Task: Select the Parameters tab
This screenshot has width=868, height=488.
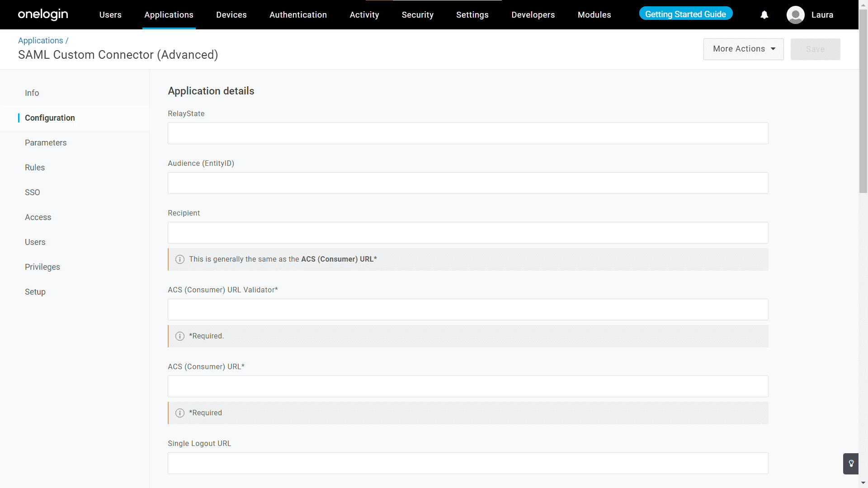Action: 45,142
